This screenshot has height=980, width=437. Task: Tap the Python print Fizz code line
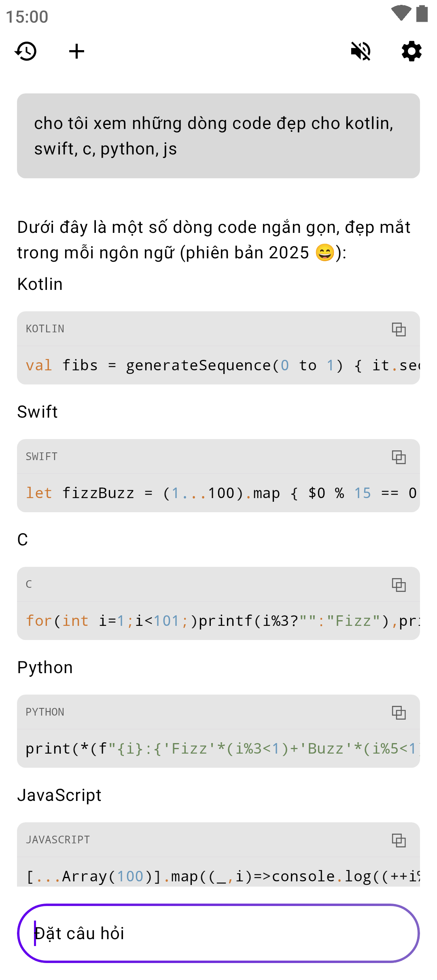(223, 749)
